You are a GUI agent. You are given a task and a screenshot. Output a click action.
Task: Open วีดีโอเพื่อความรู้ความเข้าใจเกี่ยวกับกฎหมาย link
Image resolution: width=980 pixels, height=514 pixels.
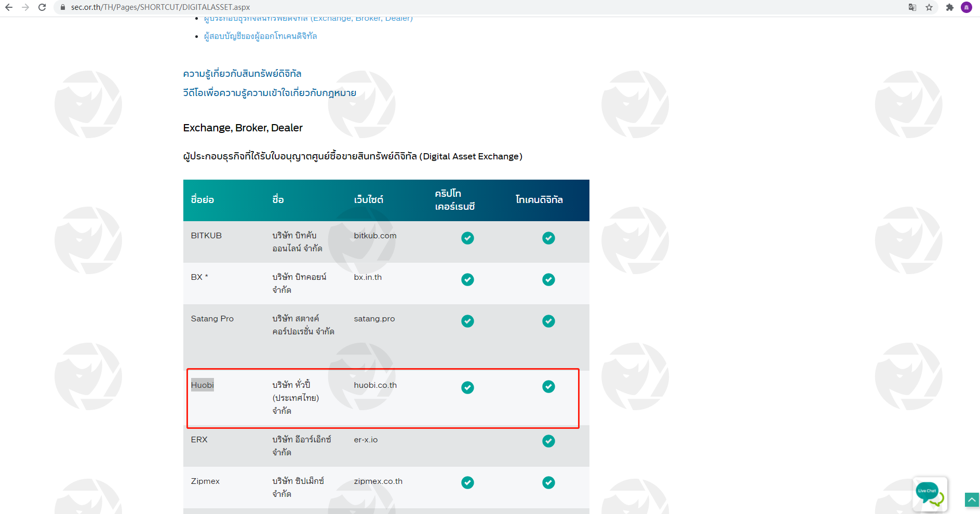[270, 93]
